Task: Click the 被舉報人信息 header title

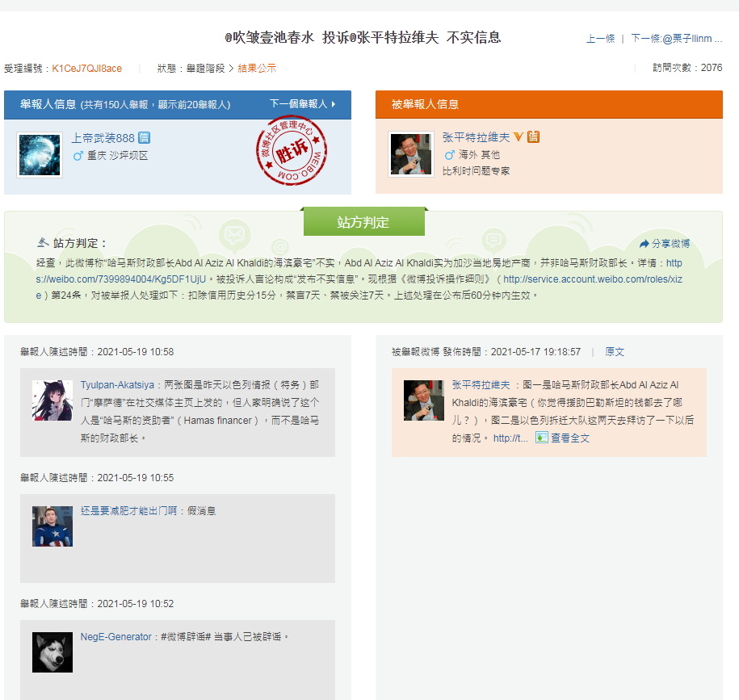Action: tap(425, 104)
